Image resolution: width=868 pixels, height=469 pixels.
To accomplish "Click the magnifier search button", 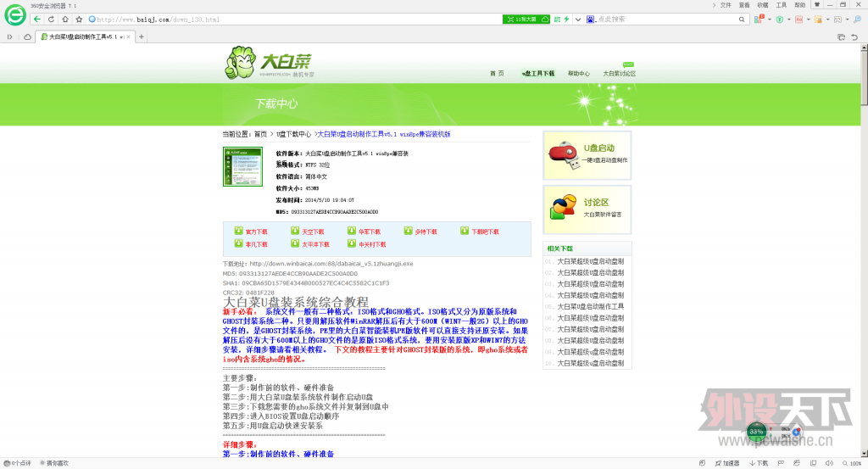I will (x=742, y=20).
